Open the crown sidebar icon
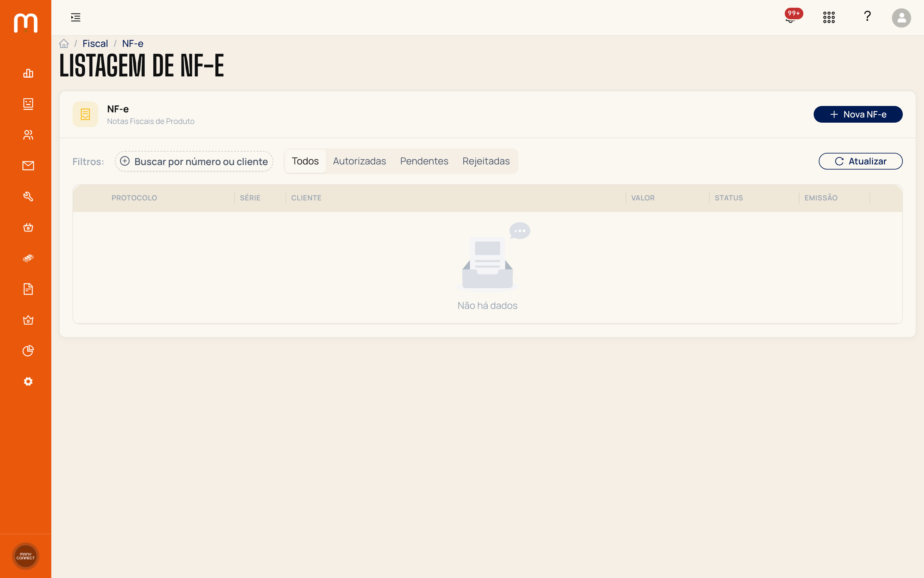924x578 pixels. click(x=28, y=320)
